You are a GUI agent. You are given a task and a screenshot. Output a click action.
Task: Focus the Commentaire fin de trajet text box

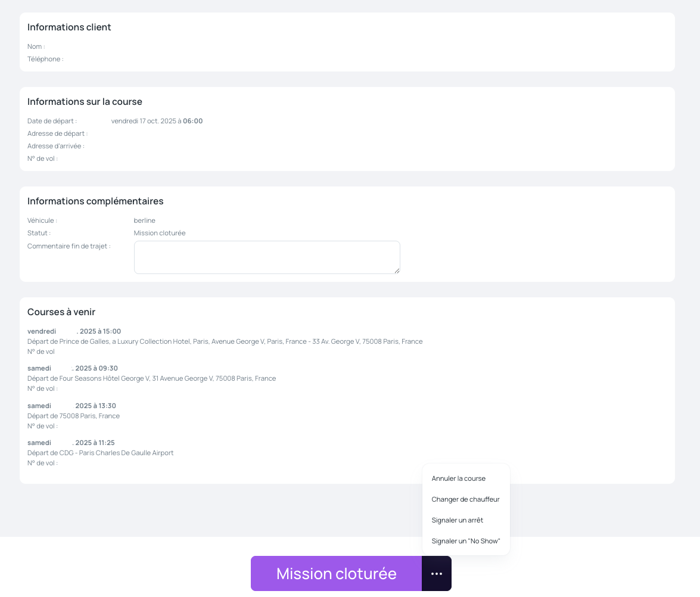pyautogui.click(x=266, y=257)
